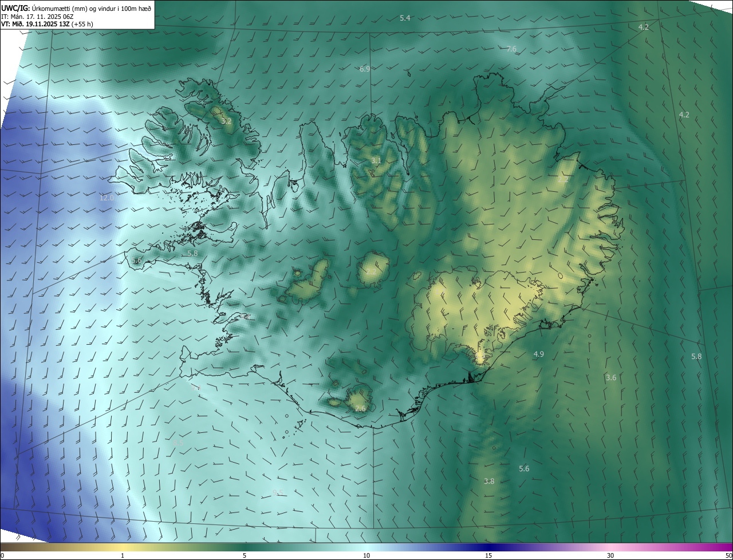Image resolution: width=733 pixels, height=560 pixels.
Task: Click the 3.6 value off the southeast coast
Action: click(611, 377)
